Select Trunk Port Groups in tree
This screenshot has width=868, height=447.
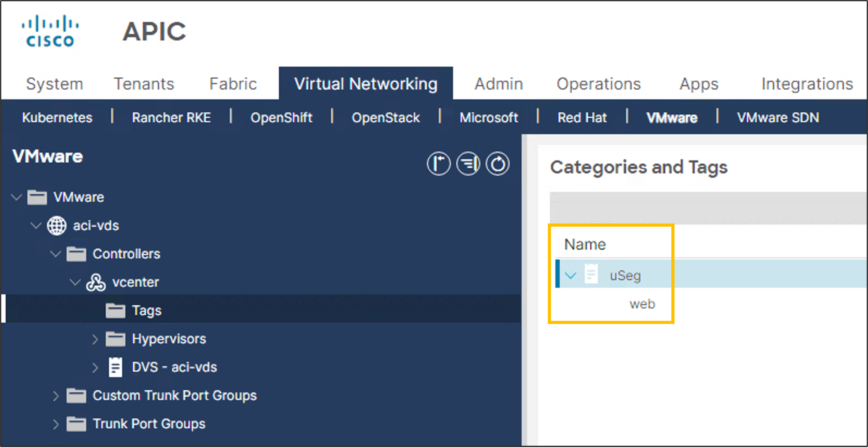[x=149, y=424]
